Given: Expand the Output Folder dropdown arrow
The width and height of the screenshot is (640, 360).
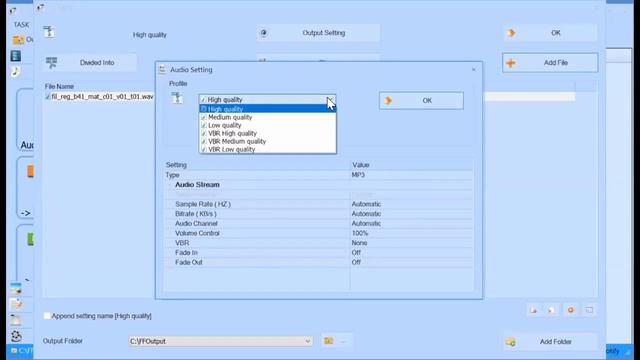Looking at the screenshot, I should (308, 341).
